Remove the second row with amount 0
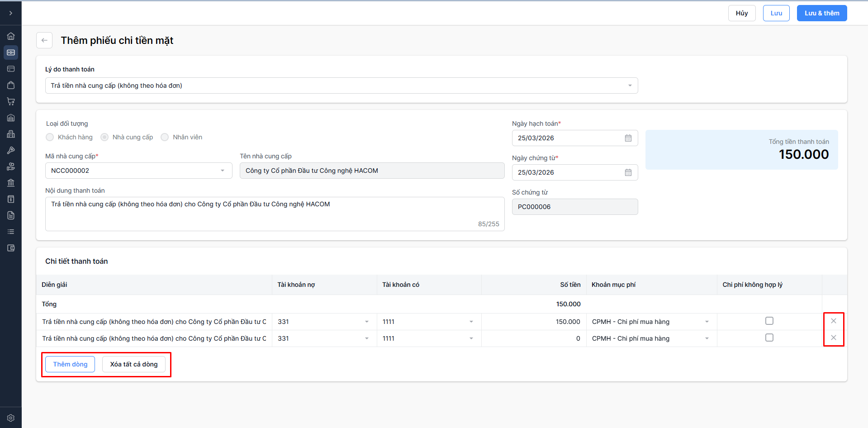This screenshot has width=868, height=428. pyautogui.click(x=833, y=338)
